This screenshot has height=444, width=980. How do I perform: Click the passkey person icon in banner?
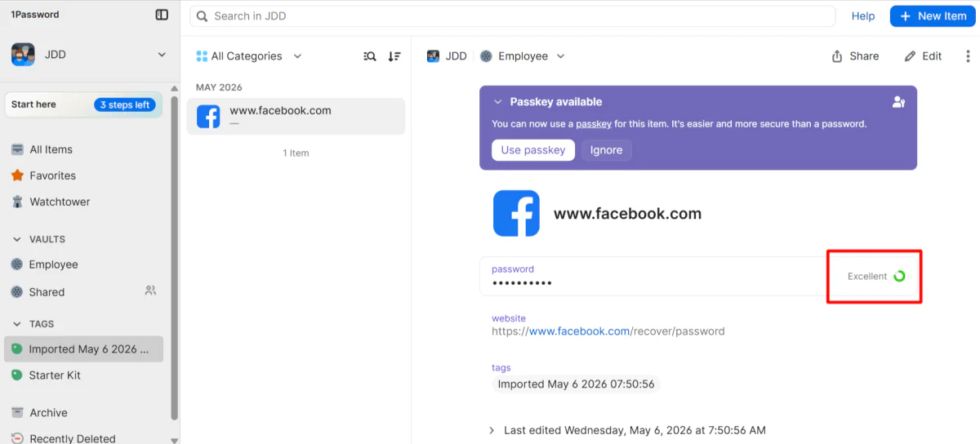pos(899,102)
